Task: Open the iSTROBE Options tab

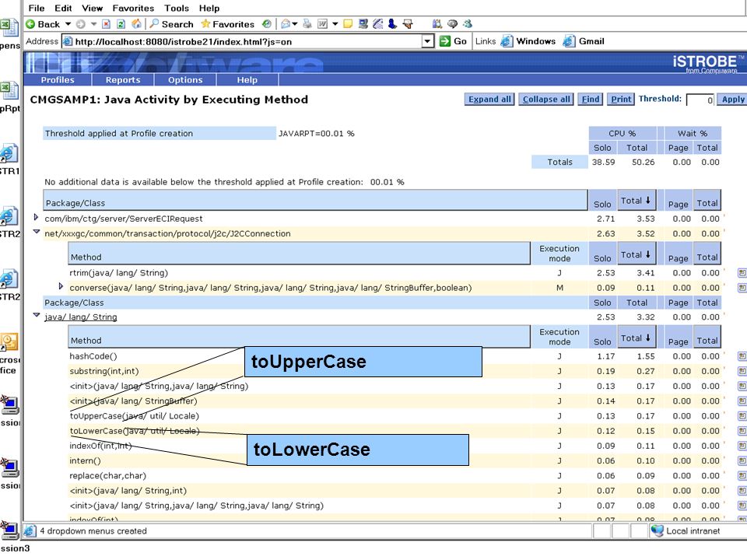Action: 185,80
